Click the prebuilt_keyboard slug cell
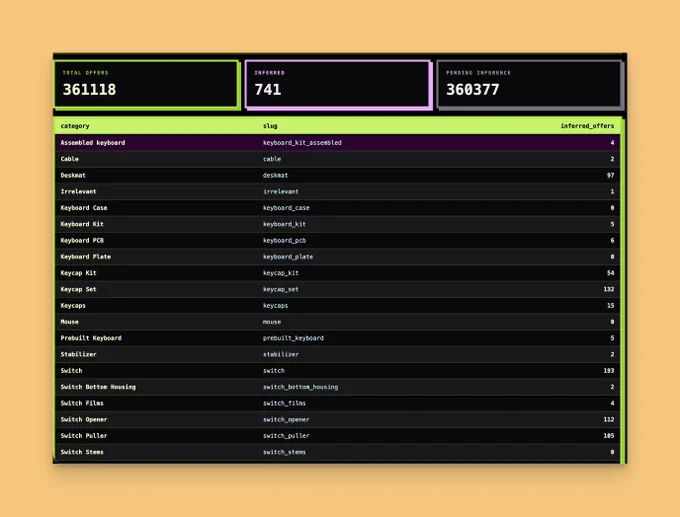680x517 pixels. 293,338
